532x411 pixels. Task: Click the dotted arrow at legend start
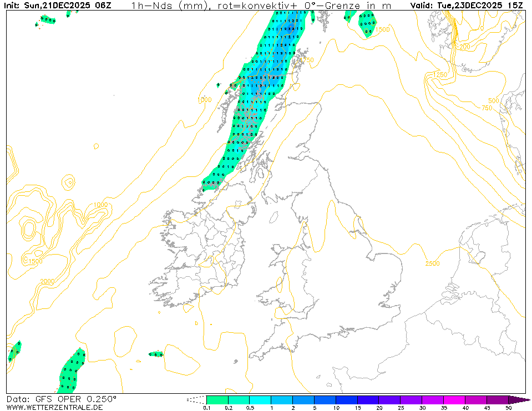[x=195, y=399]
